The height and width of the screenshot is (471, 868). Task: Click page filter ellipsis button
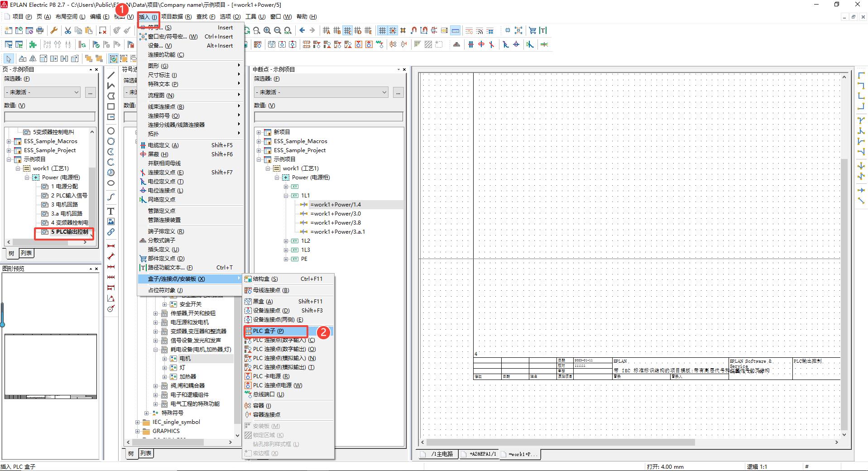click(91, 92)
